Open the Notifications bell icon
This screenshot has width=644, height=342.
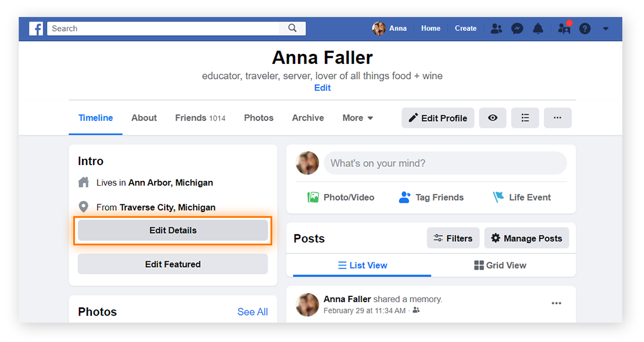click(538, 28)
